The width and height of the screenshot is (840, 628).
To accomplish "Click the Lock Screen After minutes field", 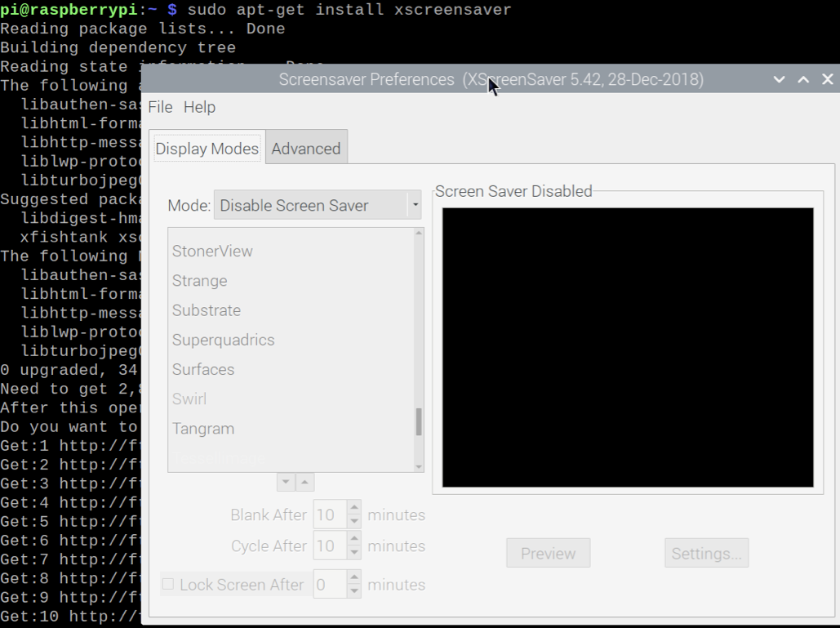I will 330,585.
